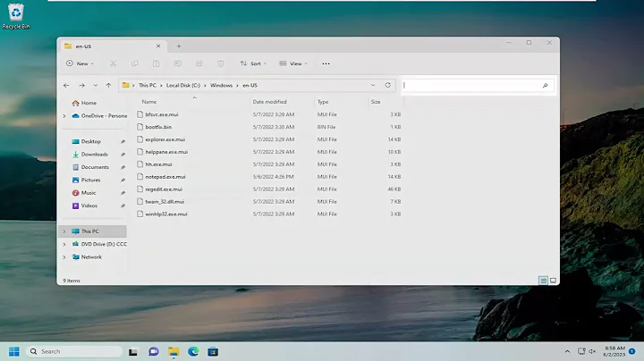Click the volume muted tray icon
Screen dimensions: 644x361
tap(592, 351)
